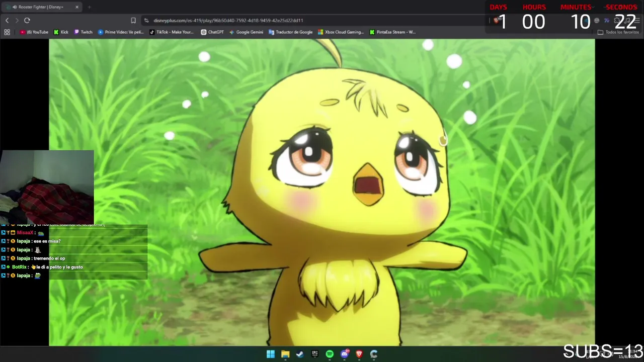
Task: Open the Xbox Cloud Gaming bookmark
Action: 341,32
